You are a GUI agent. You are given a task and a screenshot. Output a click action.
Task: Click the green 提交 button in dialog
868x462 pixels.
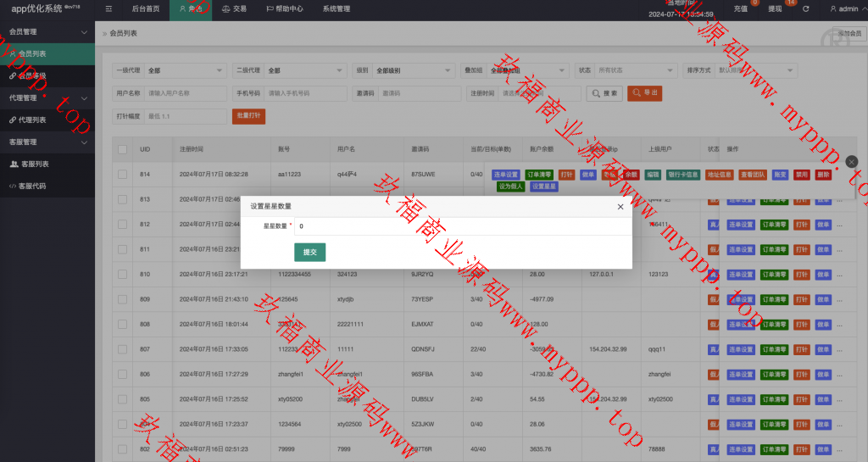309,252
